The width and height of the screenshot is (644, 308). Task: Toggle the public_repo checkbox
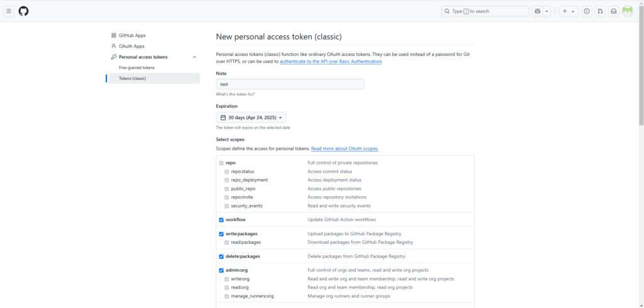(226, 189)
